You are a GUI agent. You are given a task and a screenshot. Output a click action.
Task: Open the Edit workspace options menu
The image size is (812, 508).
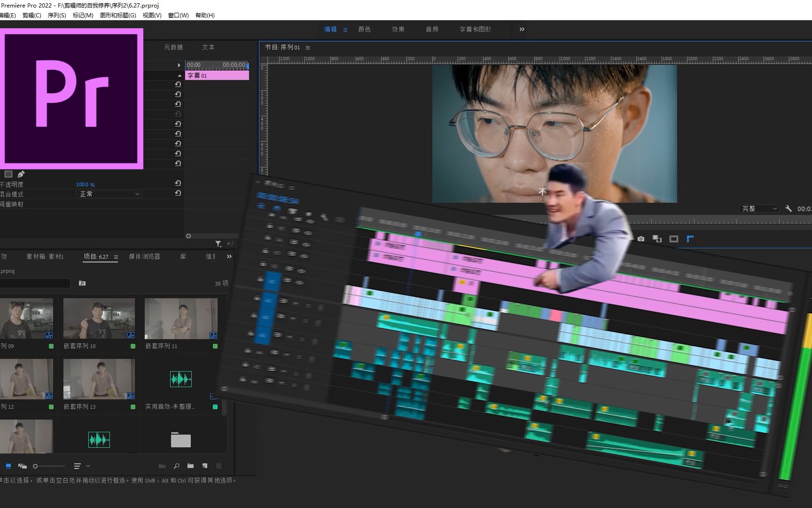coord(345,30)
